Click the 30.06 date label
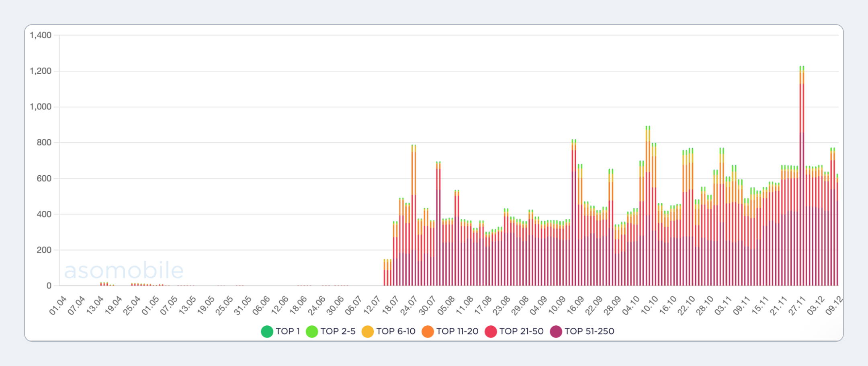The width and height of the screenshot is (868, 366). pyautogui.click(x=335, y=306)
